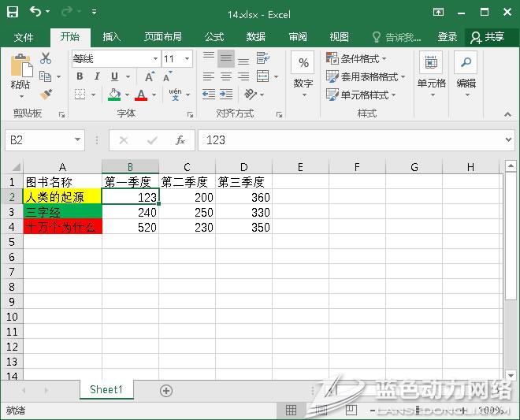Screen dimensions: 520x420
Task: Click the Borders icon
Action: click(80, 95)
